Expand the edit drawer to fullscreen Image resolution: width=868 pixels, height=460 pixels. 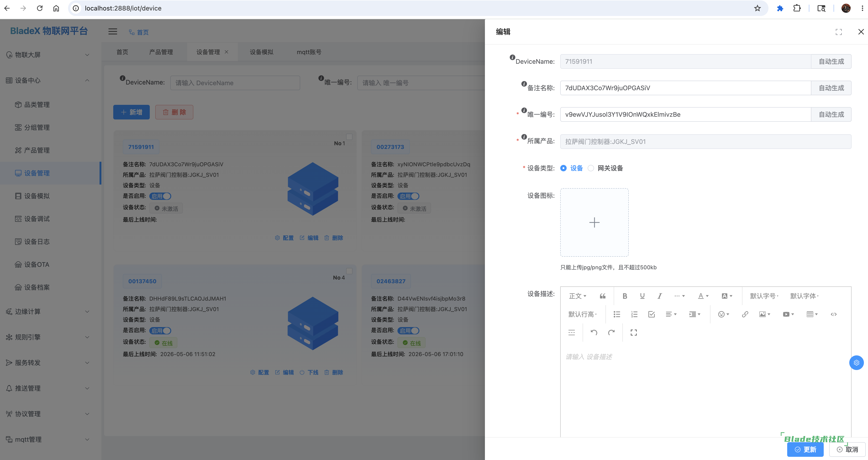tap(839, 32)
